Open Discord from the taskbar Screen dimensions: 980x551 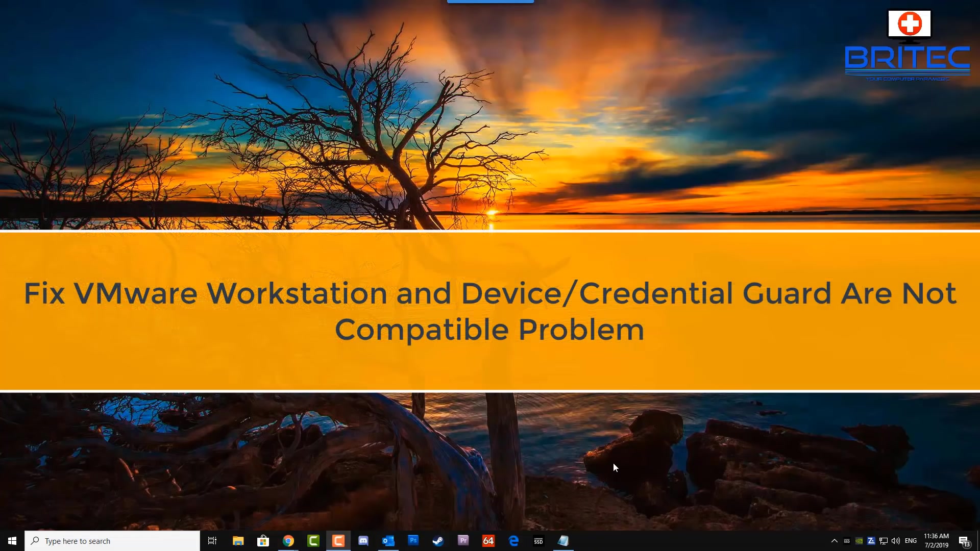point(363,541)
